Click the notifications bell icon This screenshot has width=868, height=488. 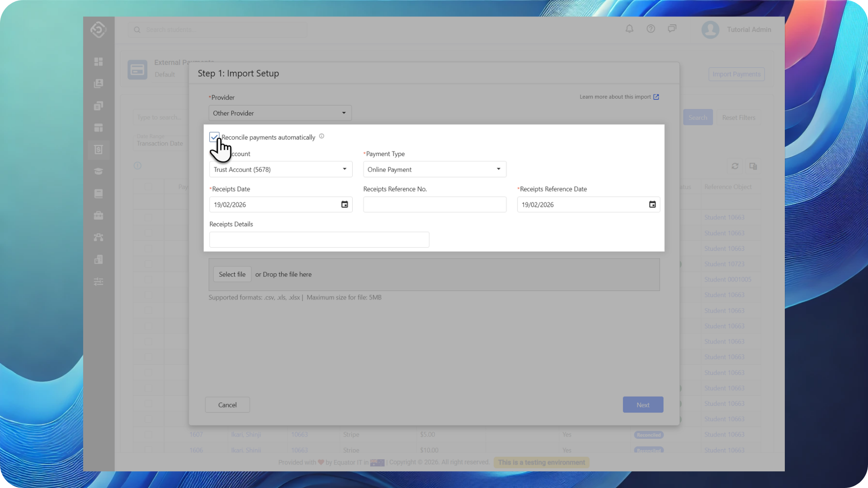(x=629, y=29)
